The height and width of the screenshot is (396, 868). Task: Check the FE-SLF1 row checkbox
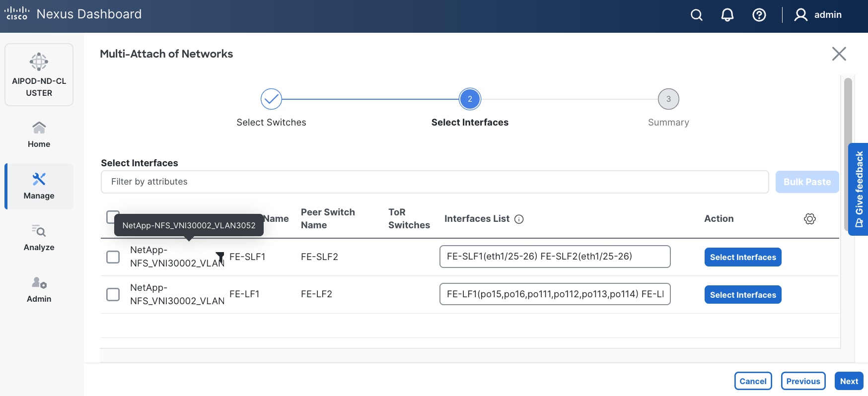(113, 257)
